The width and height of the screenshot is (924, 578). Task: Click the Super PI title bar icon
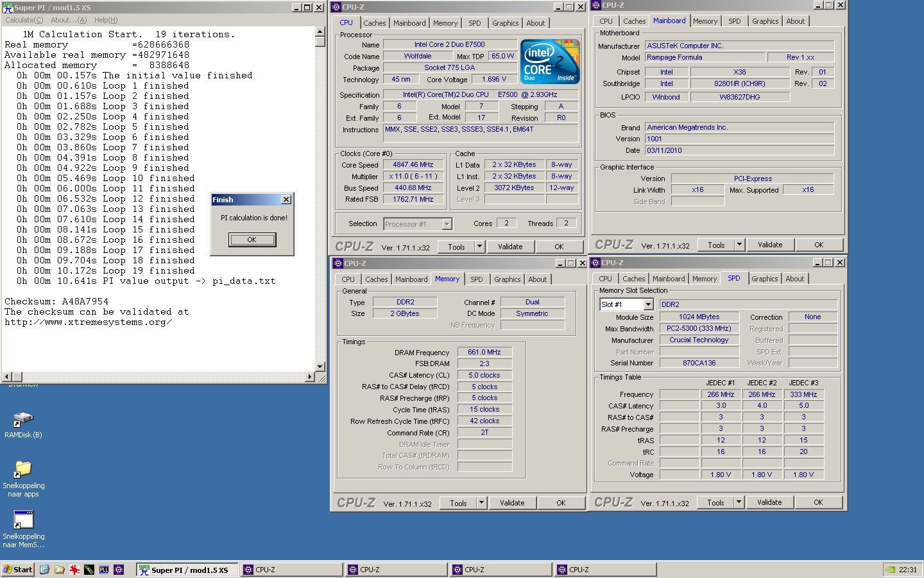click(x=8, y=7)
